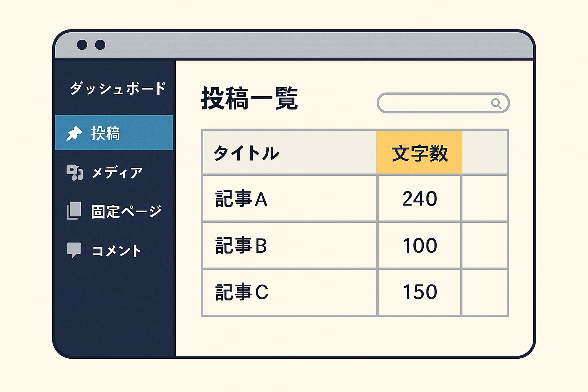Image resolution: width=588 pixels, height=392 pixels.
Task: Click the first dark dot in title bar
Action: tap(82, 45)
